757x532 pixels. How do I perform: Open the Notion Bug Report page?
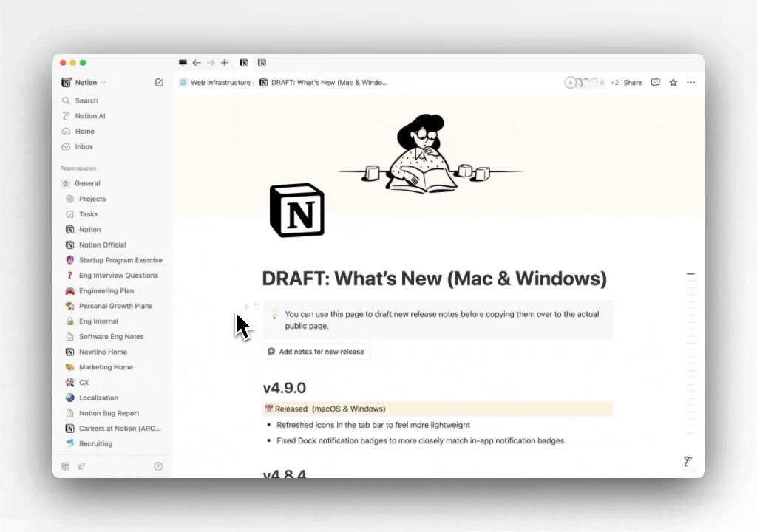pos(109,413)
